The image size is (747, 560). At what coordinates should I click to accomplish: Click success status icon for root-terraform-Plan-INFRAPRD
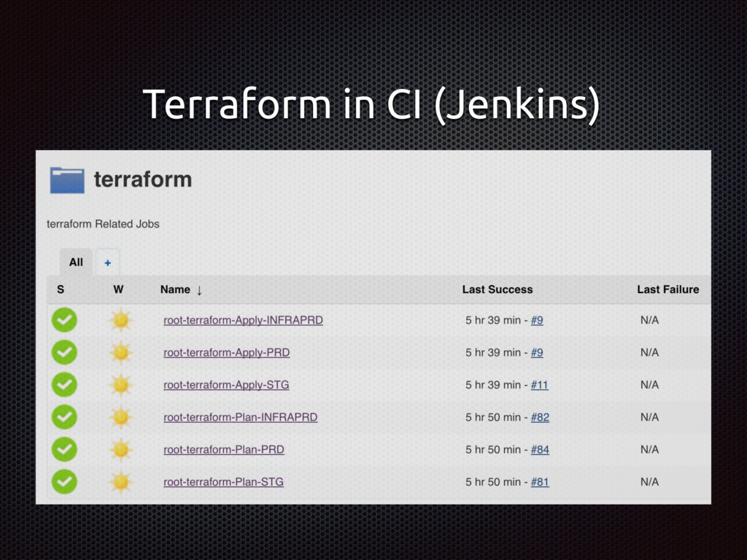[x=64, y=417]
